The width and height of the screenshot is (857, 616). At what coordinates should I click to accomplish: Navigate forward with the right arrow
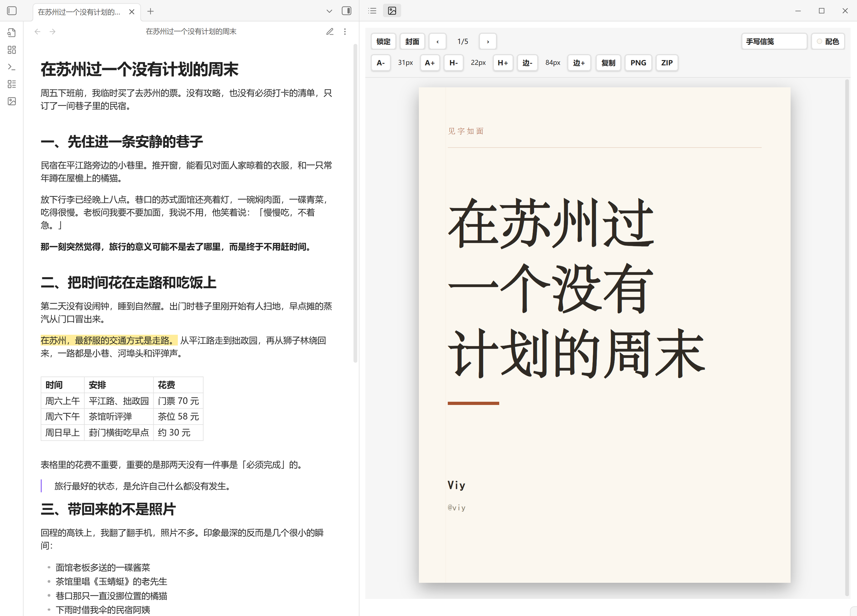coord(52,32)
